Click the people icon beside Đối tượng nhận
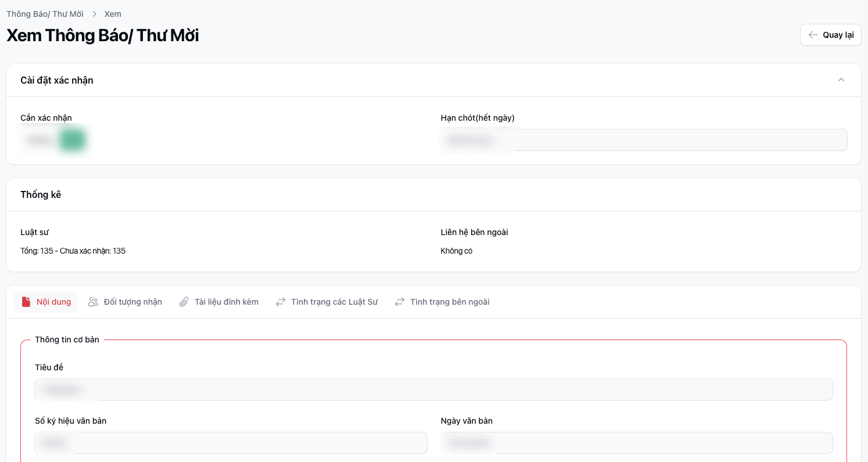This screenshot has height=462, width=868. click(93, 302)
